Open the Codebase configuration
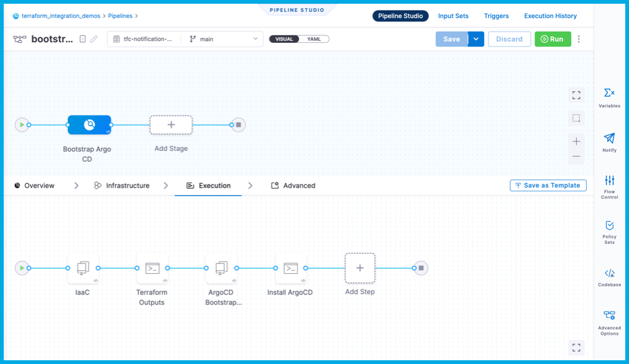 click(609, 276)
